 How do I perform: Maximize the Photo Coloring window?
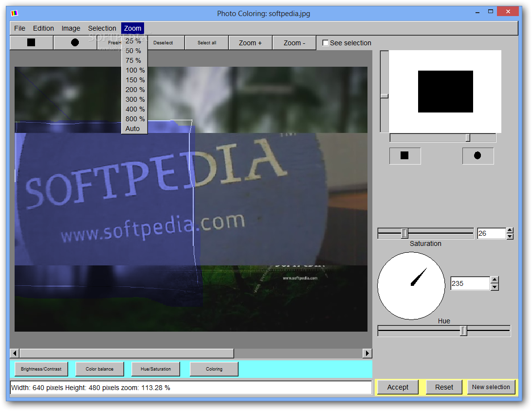point(491,12)
